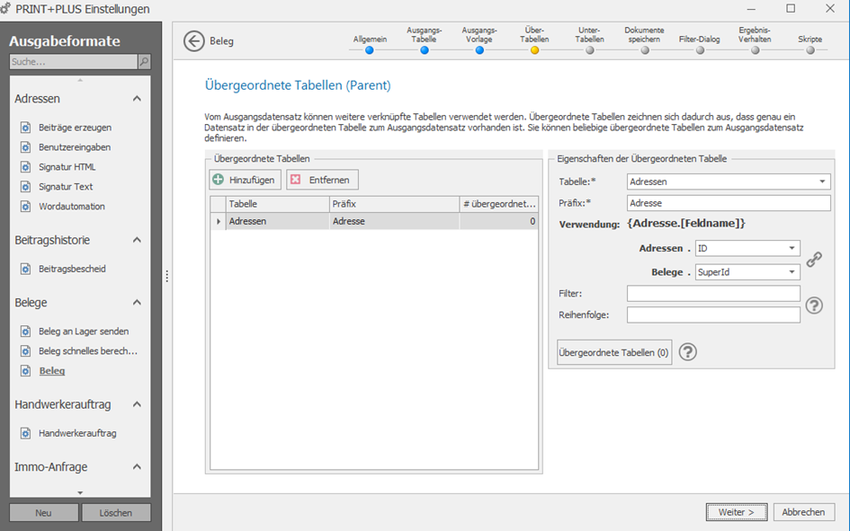
Task: Click the Weiter > button
Action: click(x=736, y=512)
